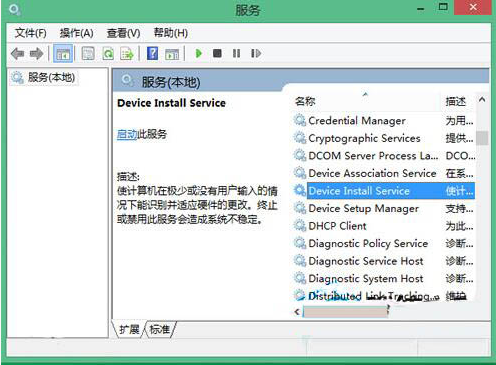Click the 启动 link to start service

click(x=127, y=134)
